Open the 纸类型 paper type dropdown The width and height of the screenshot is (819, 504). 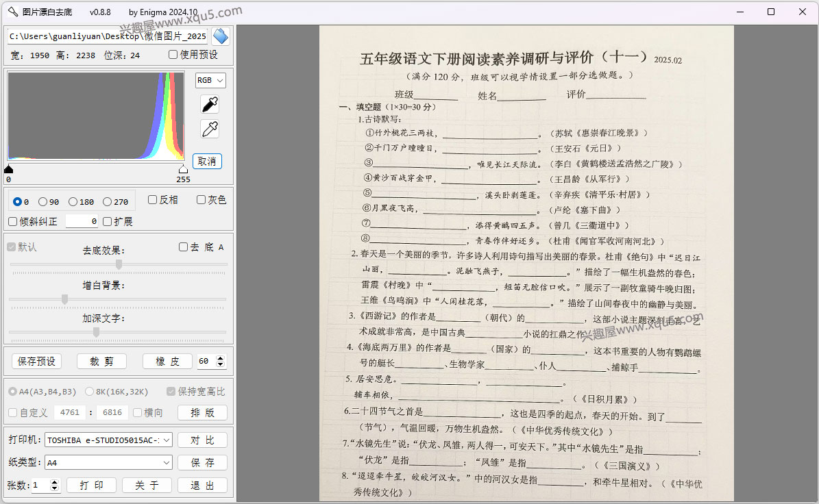(108, 463)
